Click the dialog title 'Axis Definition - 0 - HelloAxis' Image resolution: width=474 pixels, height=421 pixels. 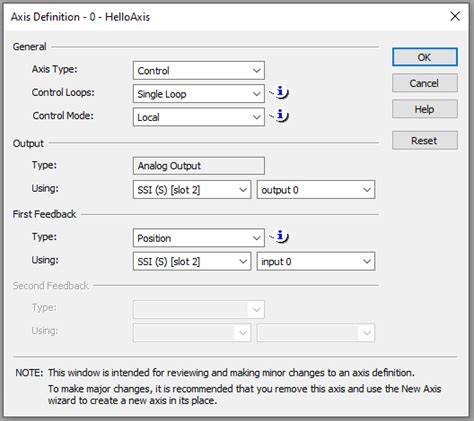pos(80,17)
